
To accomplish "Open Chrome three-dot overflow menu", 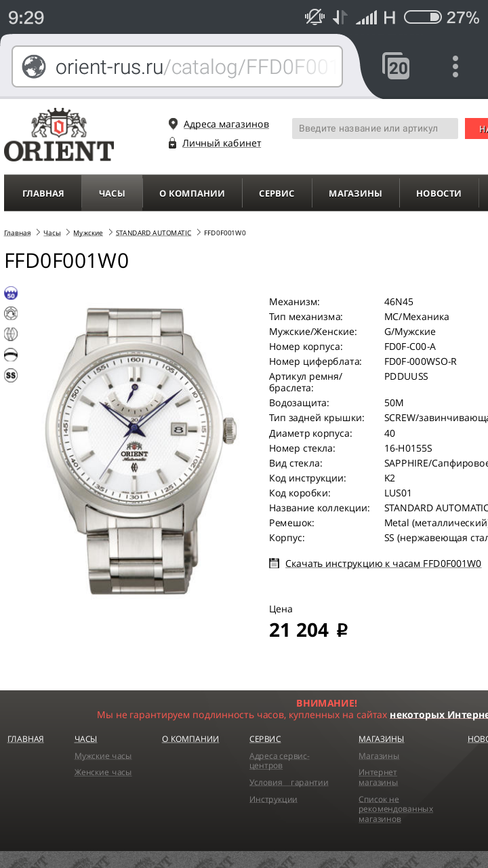I will 455,66.
